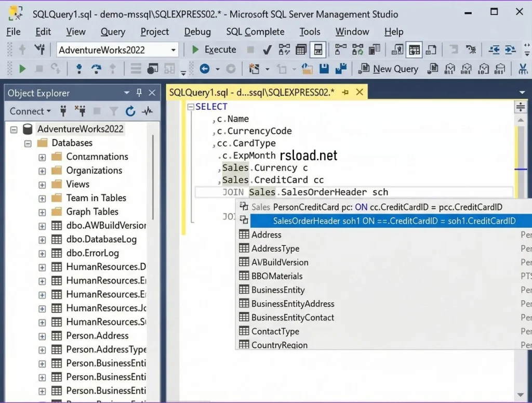Select the highlighted SalesOrderHeader soh1 join suggestion
532x403 pixels.
point(394,221)
